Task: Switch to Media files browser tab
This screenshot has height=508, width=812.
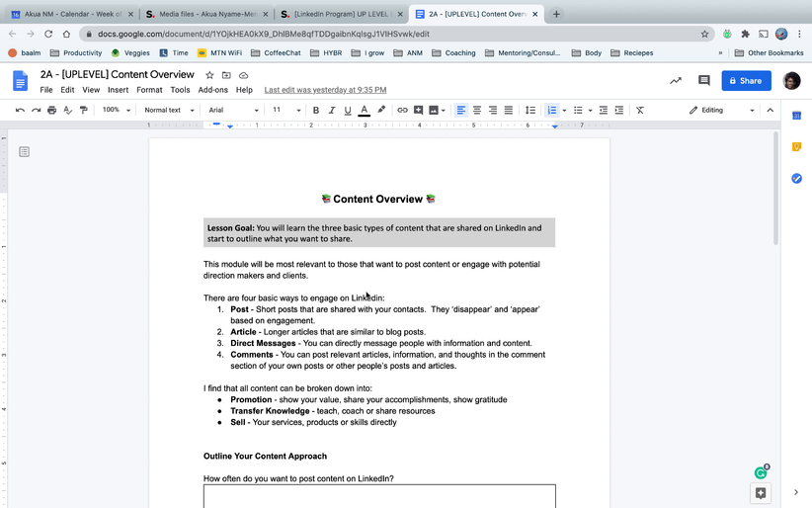Action: click(x=207, y=14)
